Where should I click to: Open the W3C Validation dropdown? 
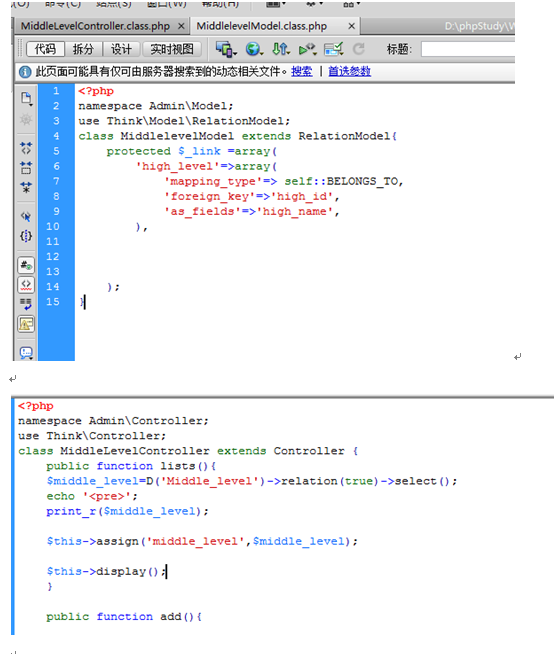(307, 50)
